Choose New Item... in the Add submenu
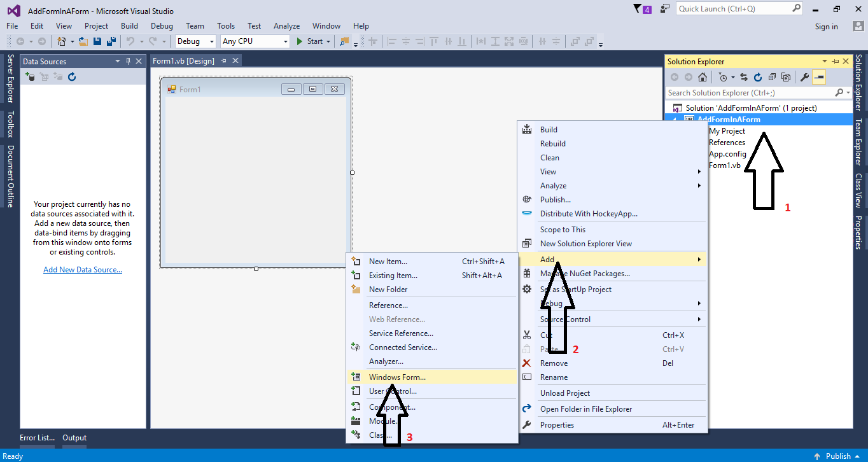The width and height of the screenshot is (868, 462). (431, 261)
